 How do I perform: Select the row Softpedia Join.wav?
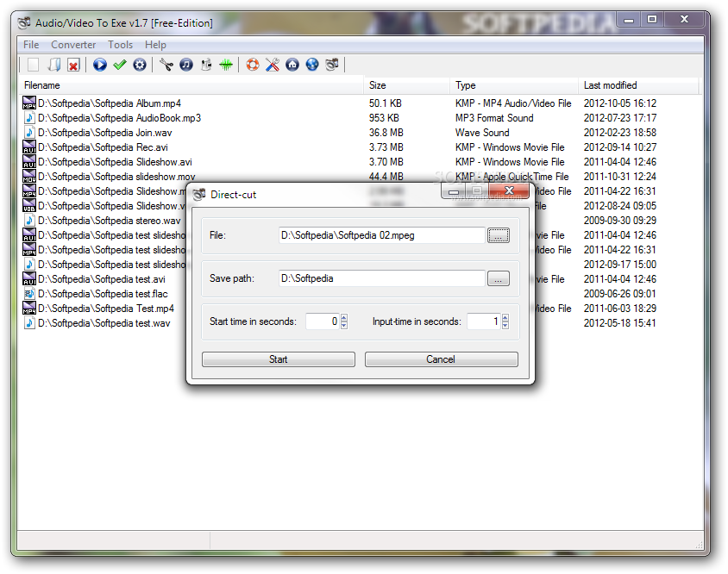coord(361,133)
